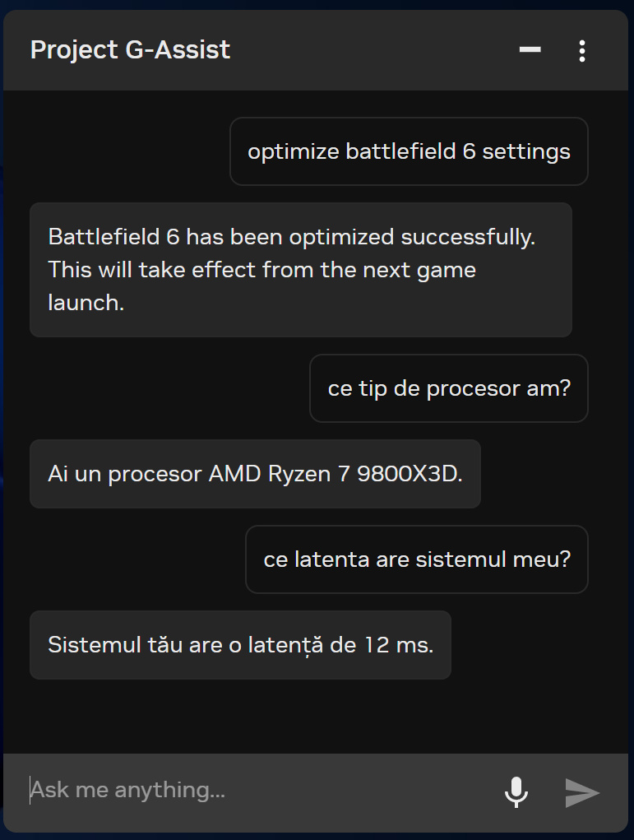Click the AMD Ryzen 7 9800X3D response

pyautogui.click(x=255, y=474)
